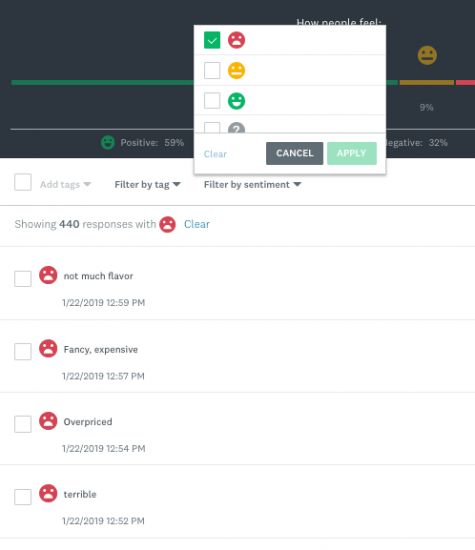Click the sad face beside 'not much flavor'

[x=48, y=275]
